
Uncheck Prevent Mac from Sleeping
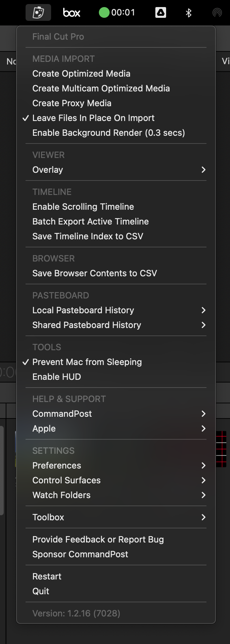[116, 362]
